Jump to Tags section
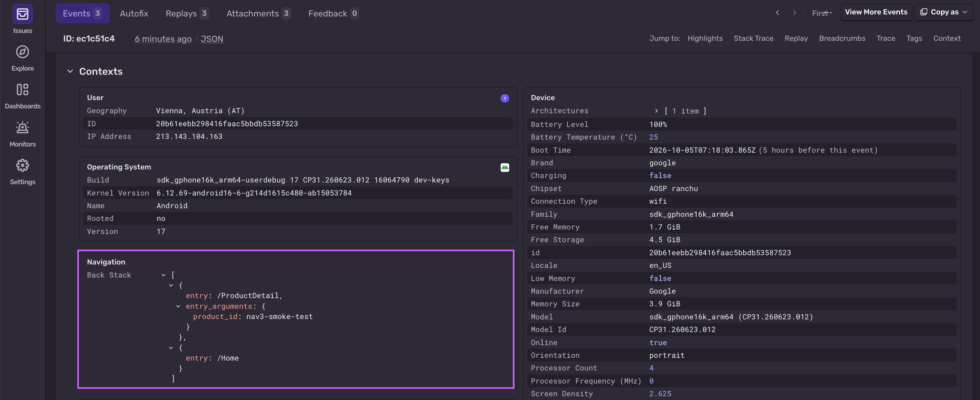Viewport: 980px width, 400px height. [x=914, y=38]
